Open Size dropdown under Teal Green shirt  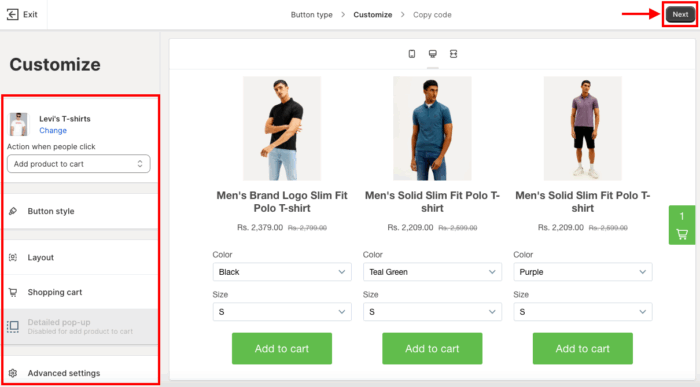tap(432, 312)
